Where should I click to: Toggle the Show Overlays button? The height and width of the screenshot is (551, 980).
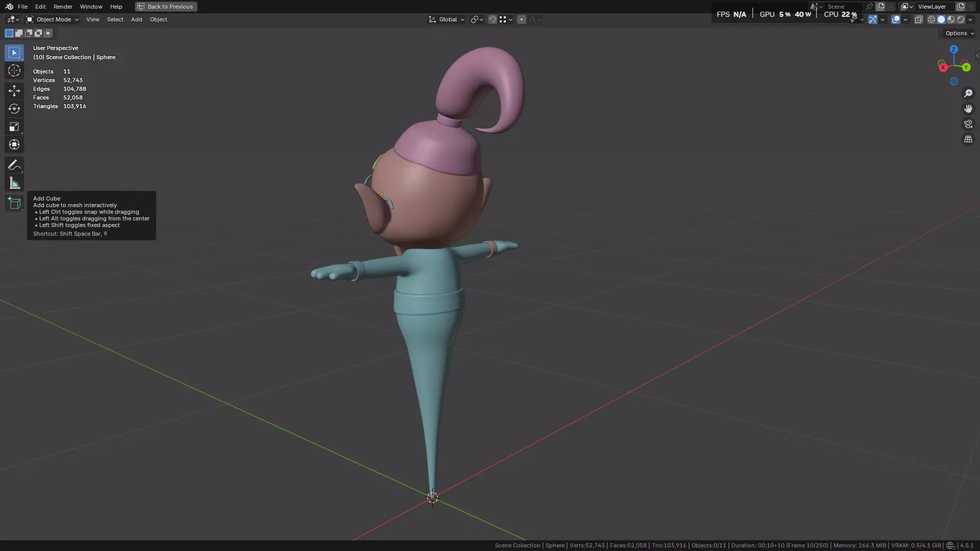tap(896, 19)
